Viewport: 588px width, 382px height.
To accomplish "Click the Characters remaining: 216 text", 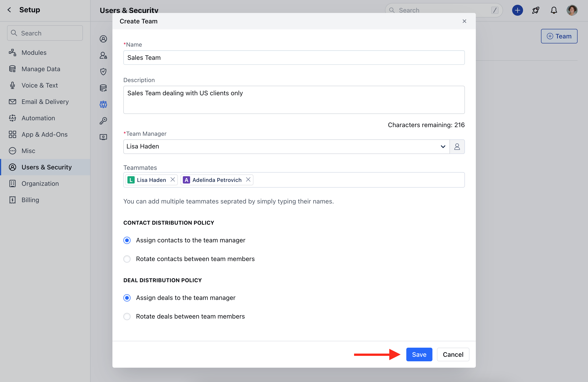I will click(426, 125).
